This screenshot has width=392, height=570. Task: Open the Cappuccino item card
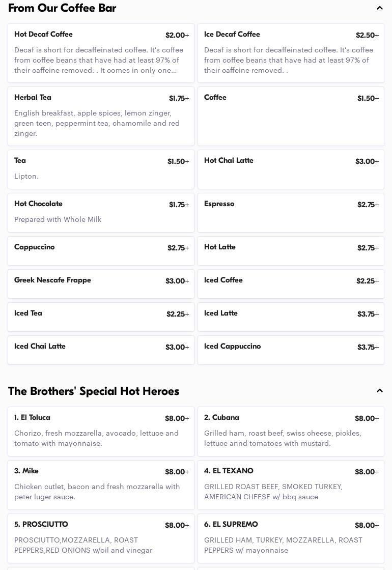pos(101,250)
